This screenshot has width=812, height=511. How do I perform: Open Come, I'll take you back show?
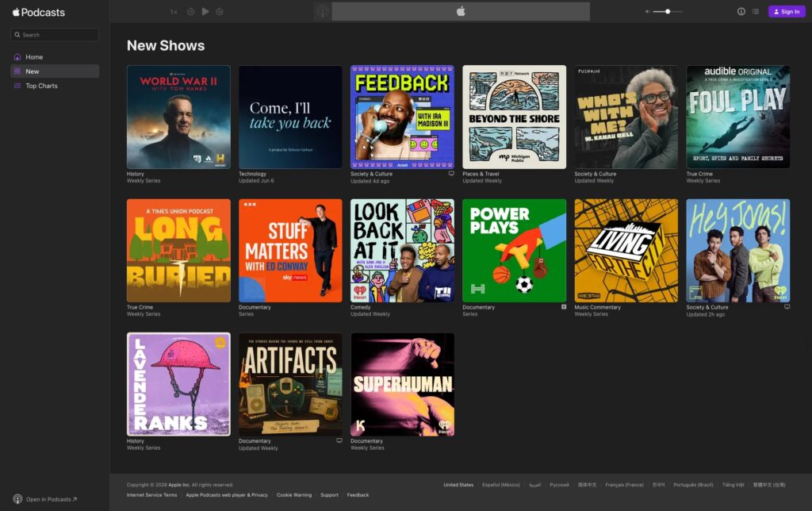click(290, 117)
